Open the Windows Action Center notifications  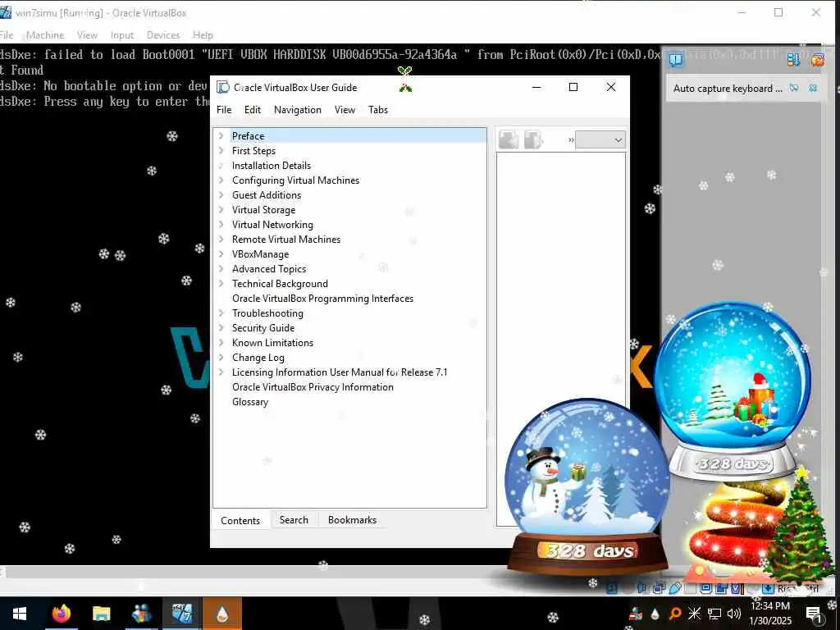click(x=814, y=614)
